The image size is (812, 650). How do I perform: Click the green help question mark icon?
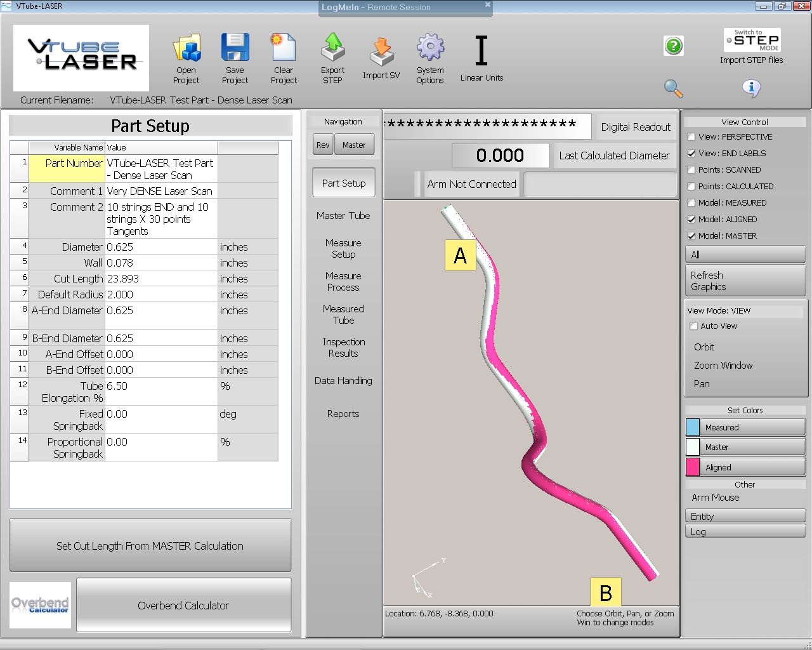pos(673,46)
